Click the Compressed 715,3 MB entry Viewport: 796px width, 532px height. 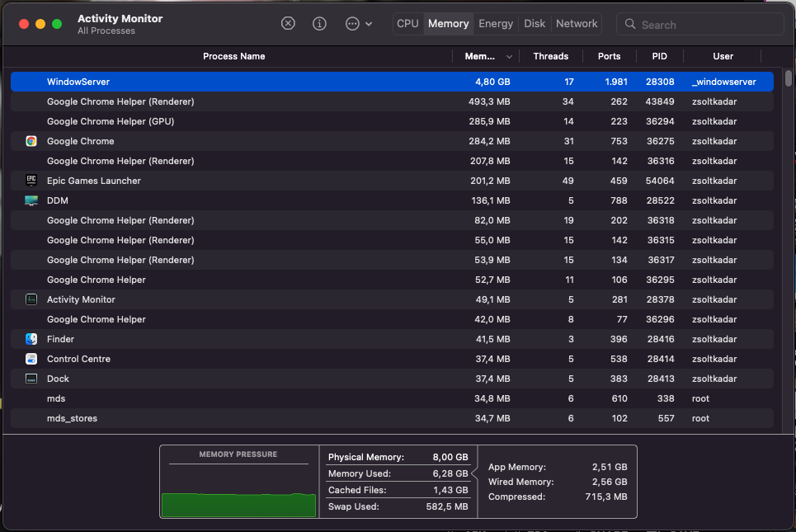tap(558, 497)
